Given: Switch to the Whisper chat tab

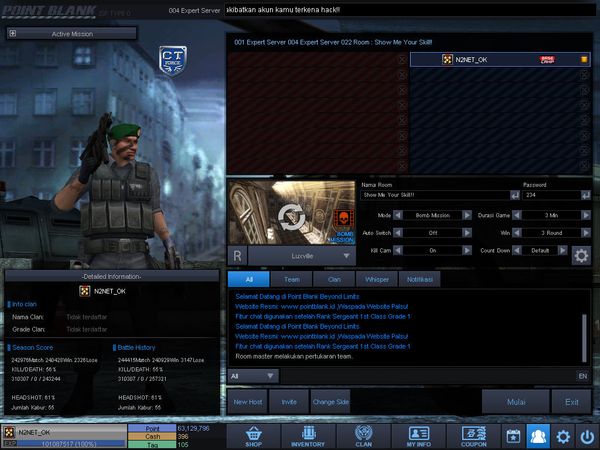Looking at the screenshot, I should [x=377, y=279].
